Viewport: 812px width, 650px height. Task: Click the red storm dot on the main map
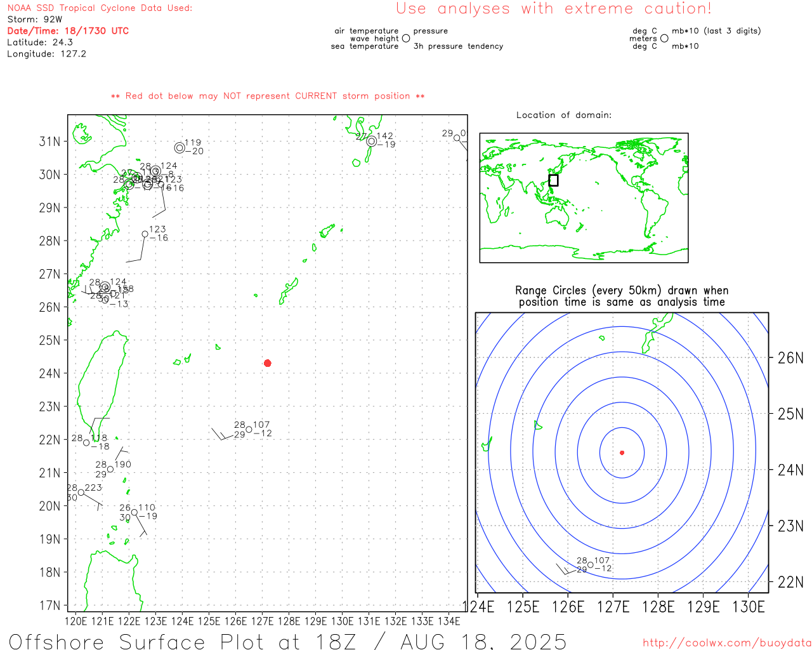pos(268,363)
